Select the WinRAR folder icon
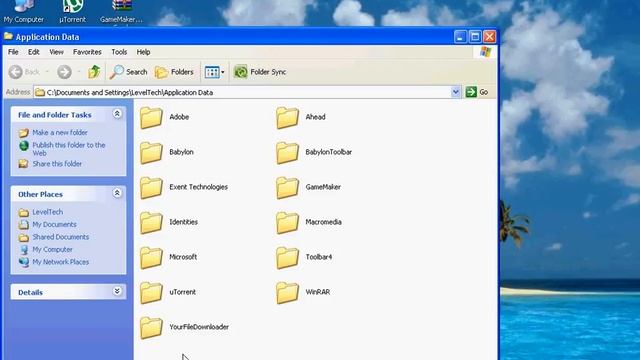640x360 pixels. pos(287,293)
